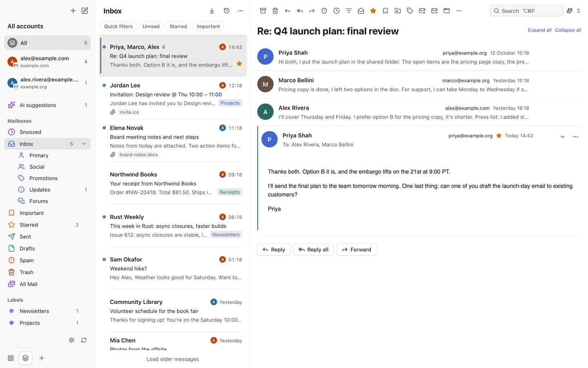Click the plus icon above All accounts

73,11
